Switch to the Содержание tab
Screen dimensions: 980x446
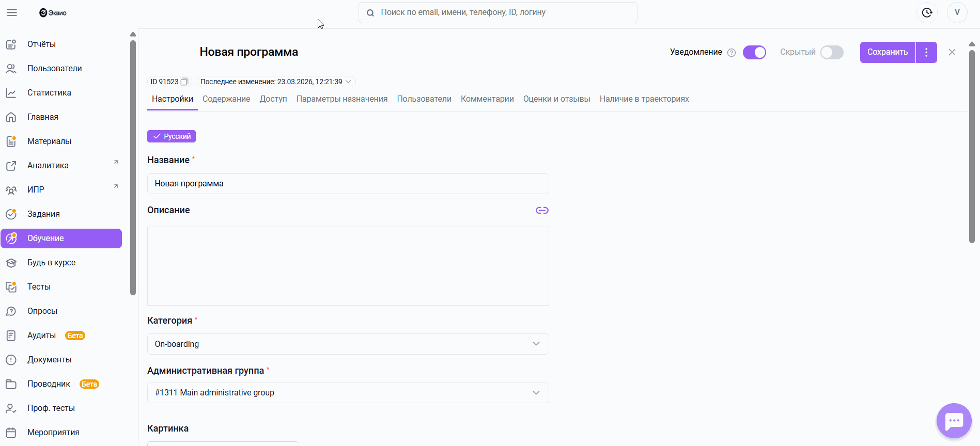(226, 99)
